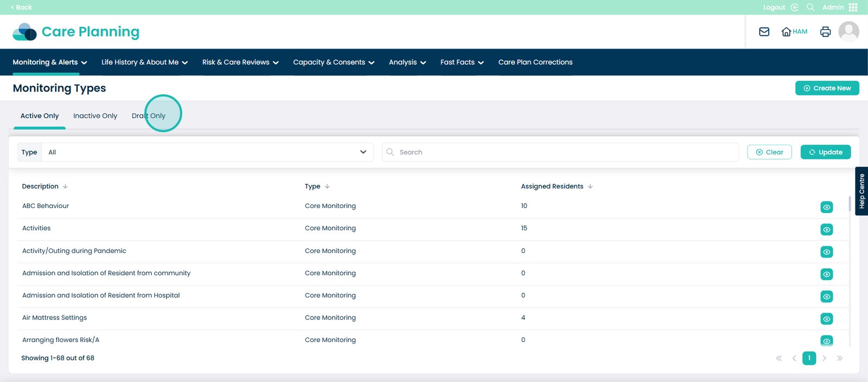Expand the Risk & Care Reviews menu
Screen dimensions: 868x382
[x=240, y=62]
